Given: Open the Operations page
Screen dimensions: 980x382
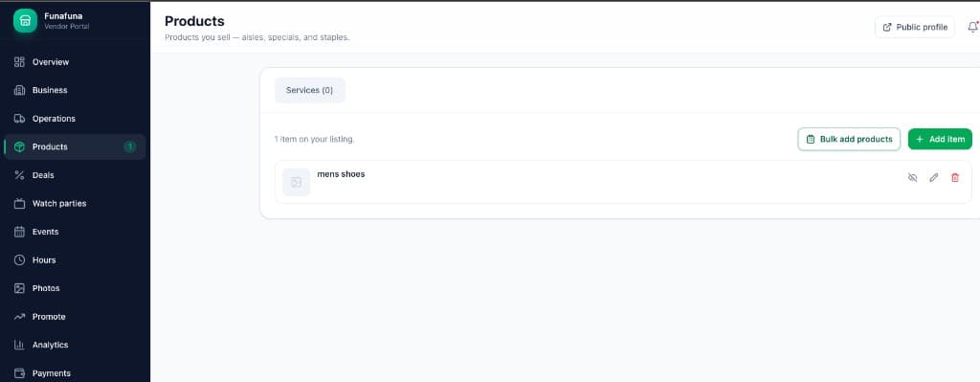Looking at the screenshot, I should pos(75,119).
